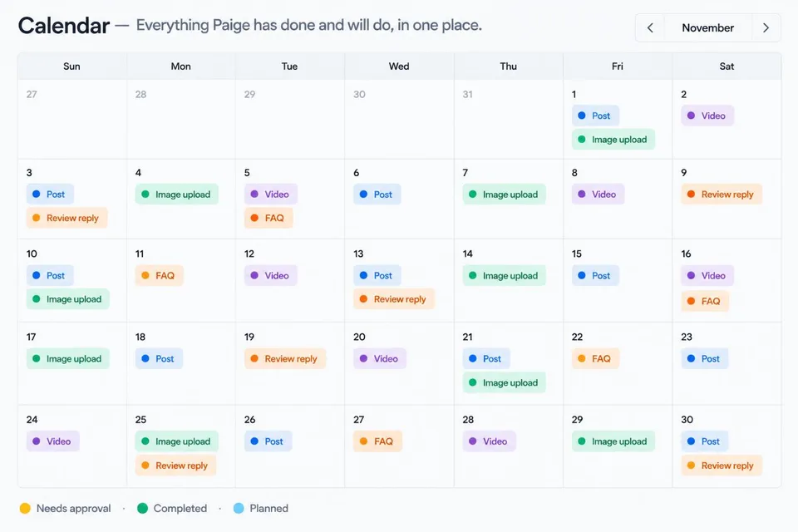Click the Completed legend dot
Screen dimensions: 798x532
[142, 508]
